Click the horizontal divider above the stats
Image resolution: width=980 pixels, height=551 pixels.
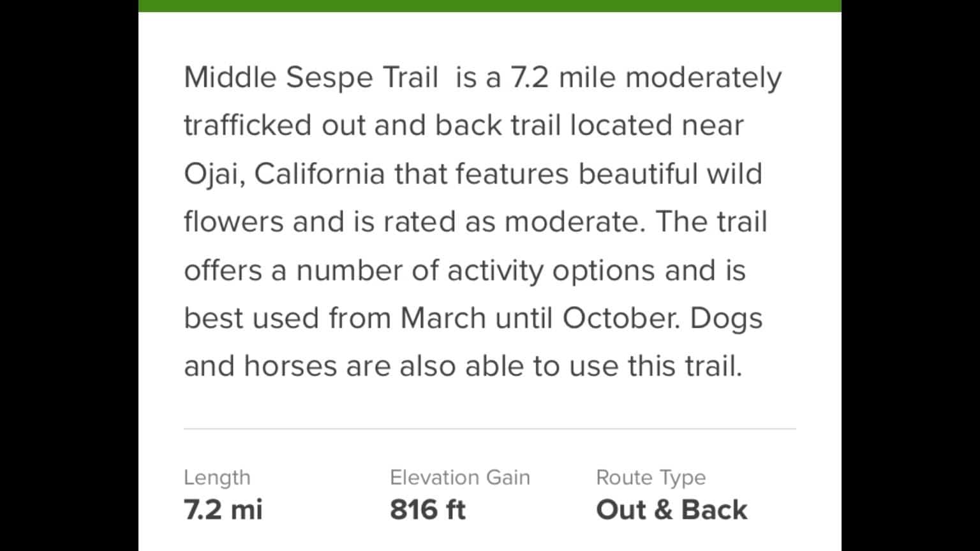point(489,429)
